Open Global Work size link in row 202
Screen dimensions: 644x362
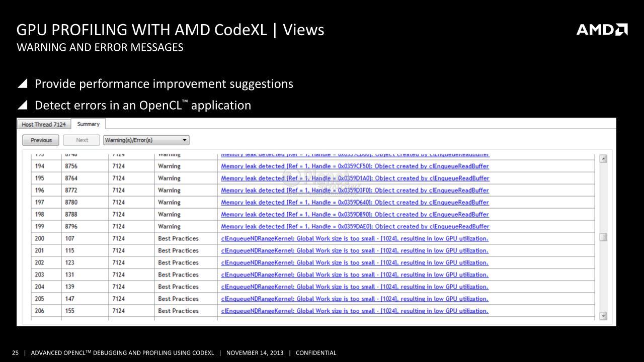pyautogui.click(x=355, y=262)
